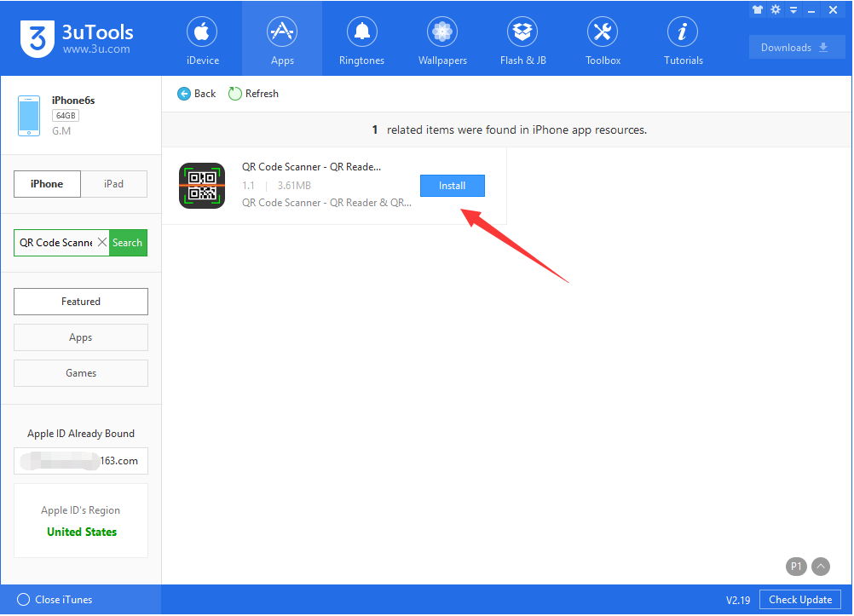This screenshot has height=616, width=854.
Task: Click the QR Code Scanner app icon
Action: coord(202,186)
